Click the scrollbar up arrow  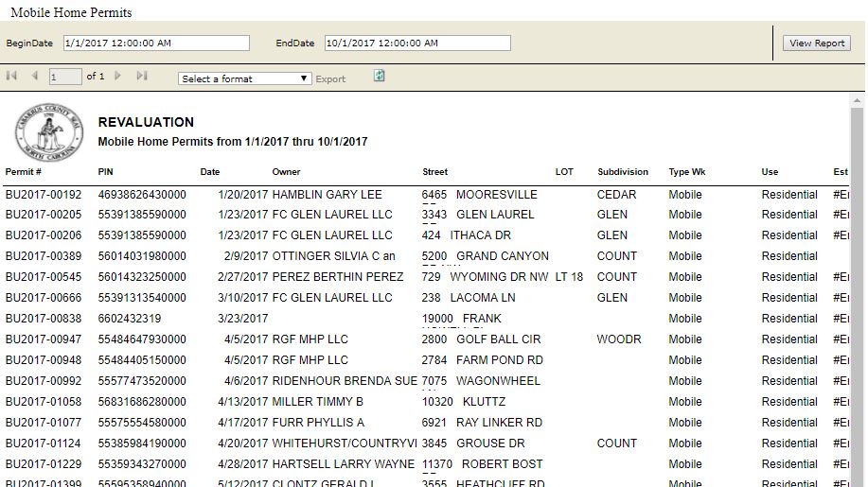point(857,99)
